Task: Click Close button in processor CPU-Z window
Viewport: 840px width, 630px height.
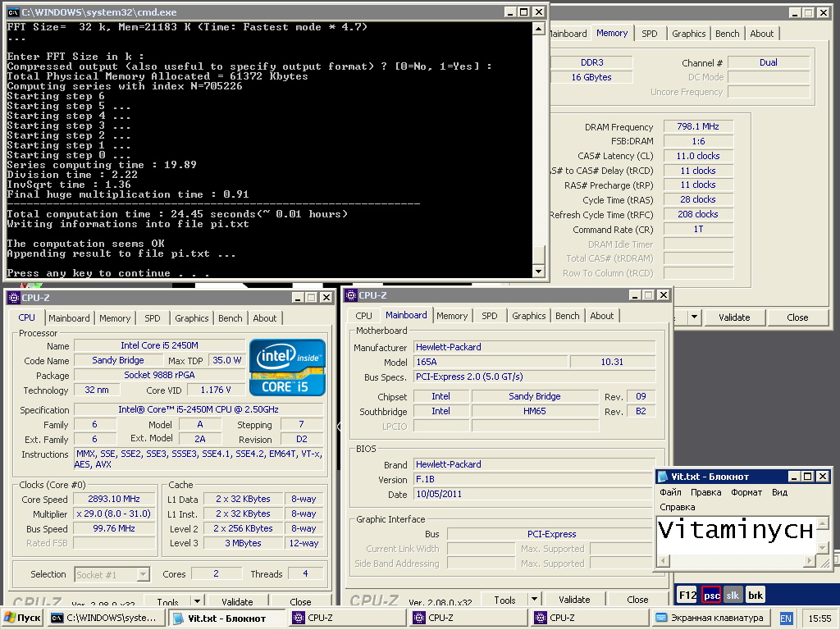Action: [300, 601]
